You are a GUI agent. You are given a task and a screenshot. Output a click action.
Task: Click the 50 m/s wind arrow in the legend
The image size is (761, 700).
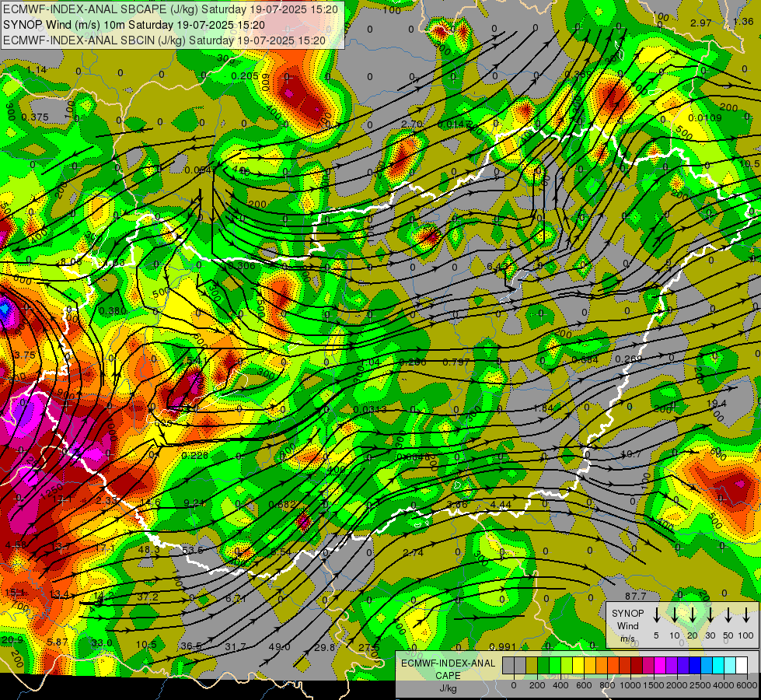click(728, 615)
